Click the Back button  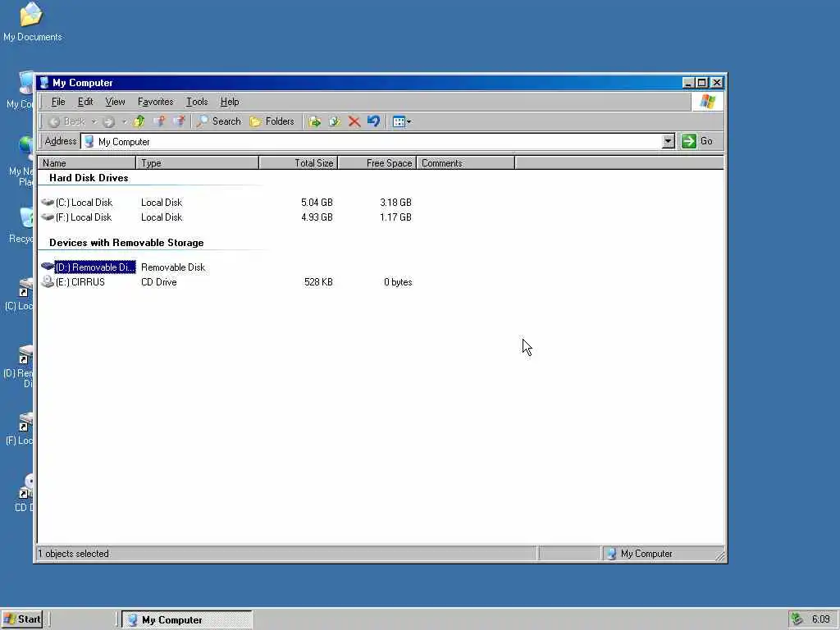tap(66, 121)
